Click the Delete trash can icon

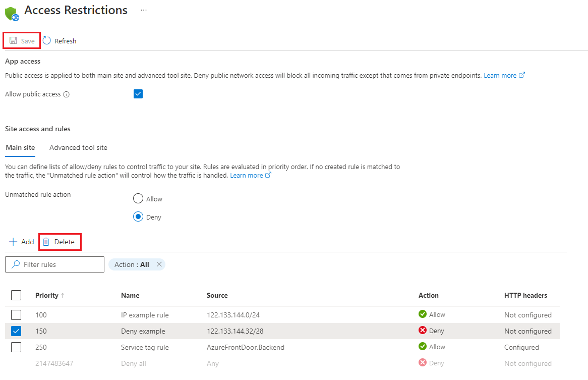46,242
